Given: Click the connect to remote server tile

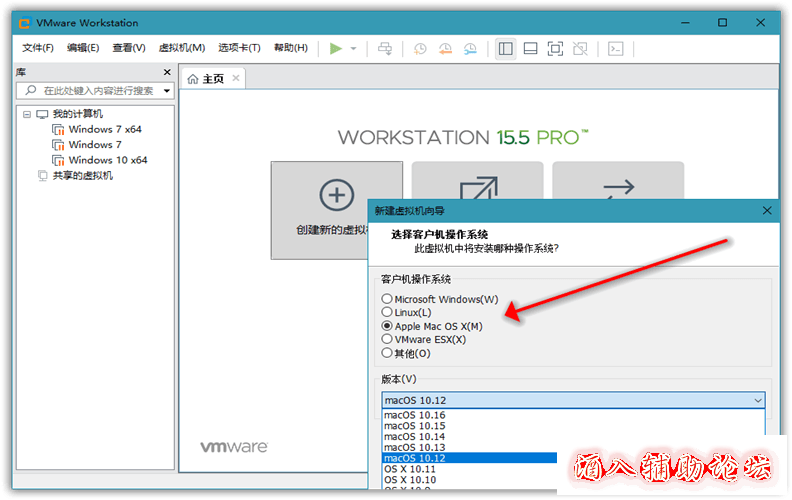Looking at the screenshot, I should [618, 181].
